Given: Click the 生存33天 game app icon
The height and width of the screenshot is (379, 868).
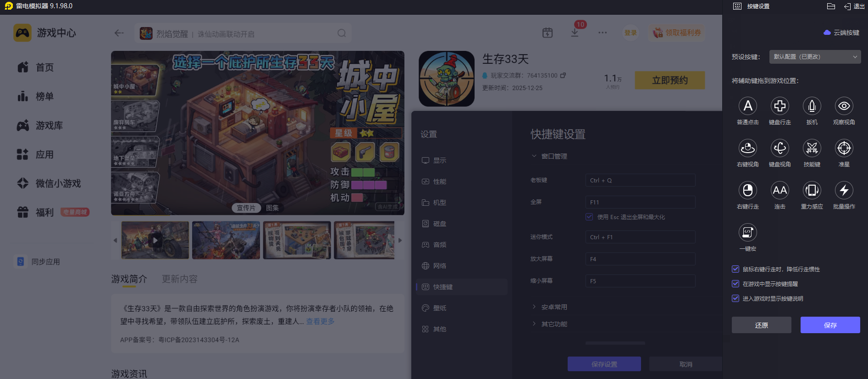Looking at the screenshot, I should (x=447, y=79).
